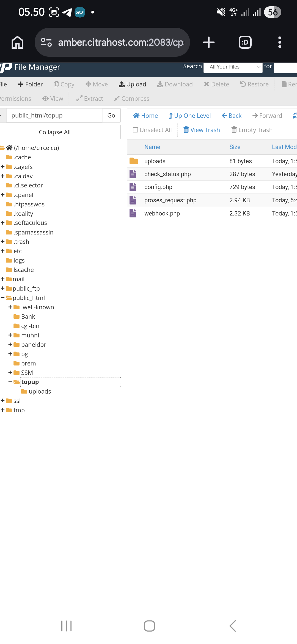Collapse the public_html tree node
Image resolution: width=297 pixels, height=644 pixels.
pyautogui.click(x=3, y=298)
